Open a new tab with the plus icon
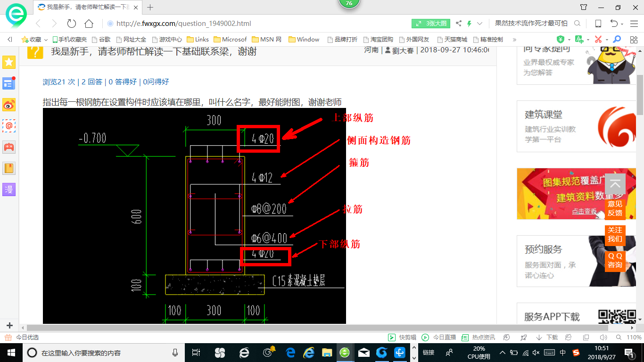 (150, 7)
